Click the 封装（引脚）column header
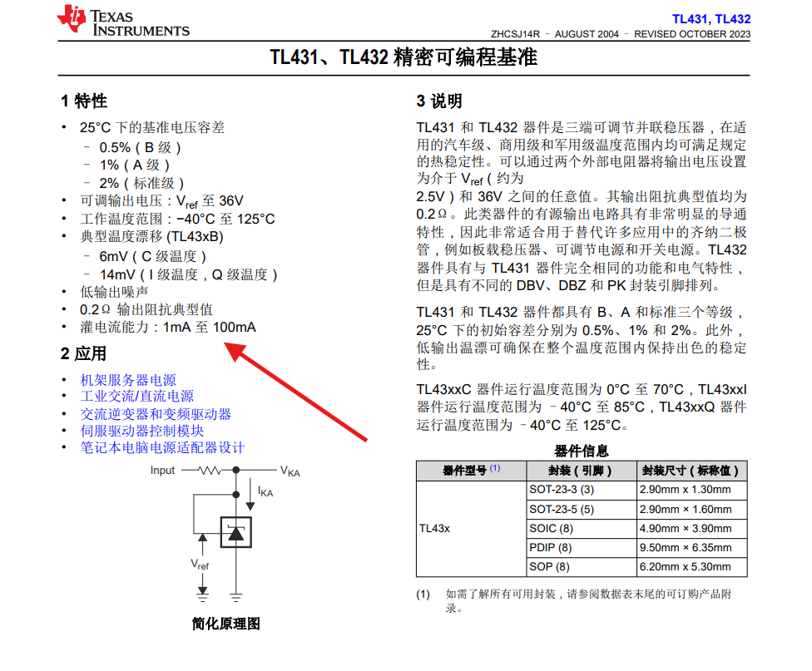812x671 pixels. tap(581, 471)
